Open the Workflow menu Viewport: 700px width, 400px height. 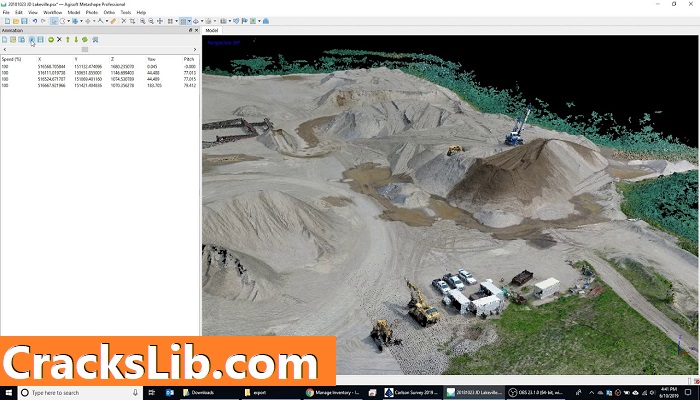point(52,12)
